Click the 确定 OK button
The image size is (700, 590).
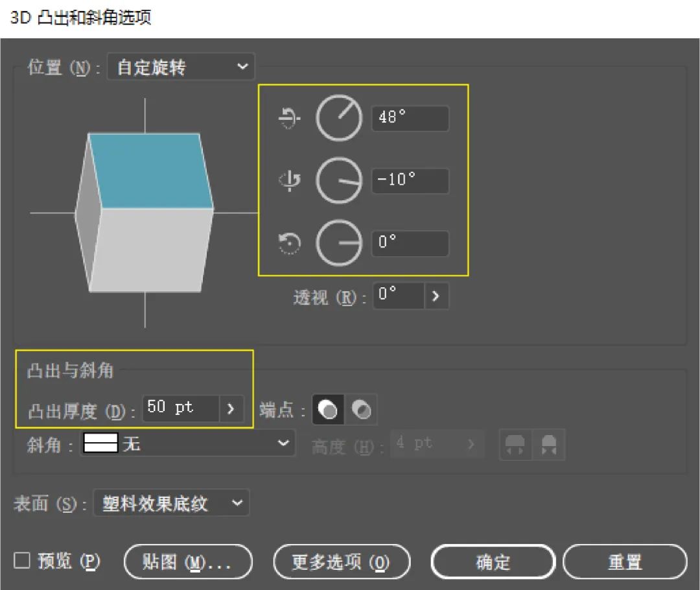(x=493, y=562)
